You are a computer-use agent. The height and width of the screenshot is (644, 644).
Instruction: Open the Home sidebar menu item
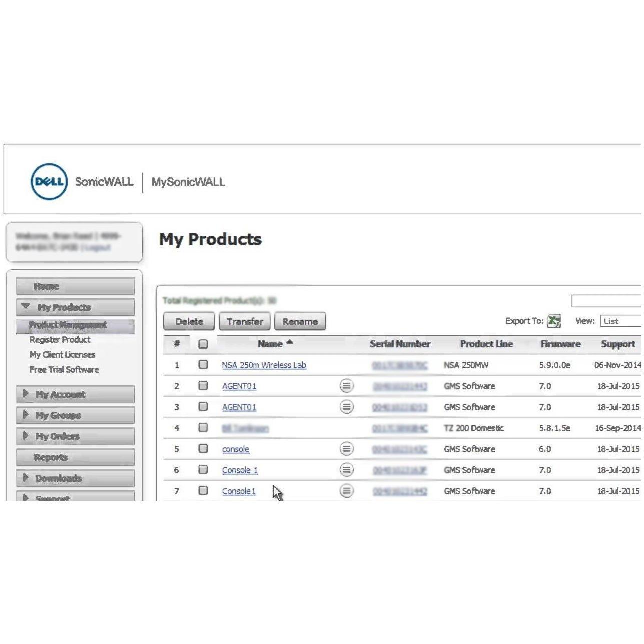[75, 286]
